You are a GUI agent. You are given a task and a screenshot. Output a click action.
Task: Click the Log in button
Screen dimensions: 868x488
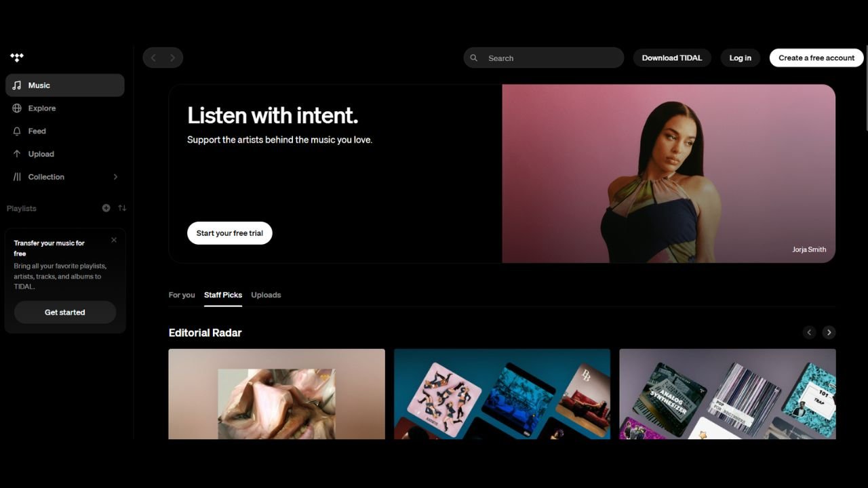pos(741,58)
